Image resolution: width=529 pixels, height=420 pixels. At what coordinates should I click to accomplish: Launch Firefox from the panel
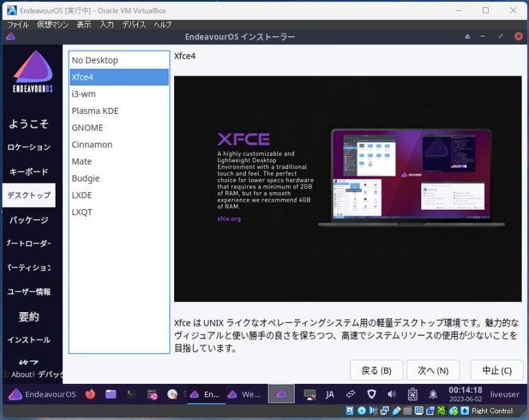90,395
